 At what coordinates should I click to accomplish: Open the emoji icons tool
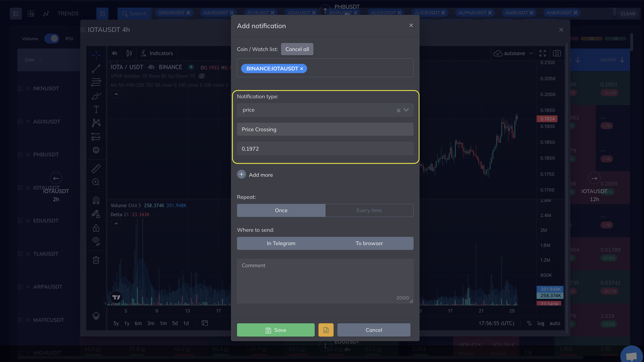tap(96, 150)
